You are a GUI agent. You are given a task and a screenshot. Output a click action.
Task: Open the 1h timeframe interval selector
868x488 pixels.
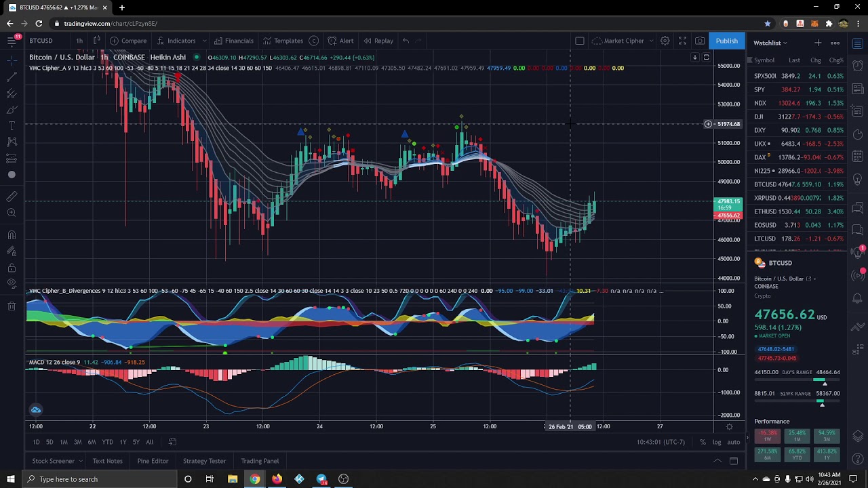click(x=79, y=41)
